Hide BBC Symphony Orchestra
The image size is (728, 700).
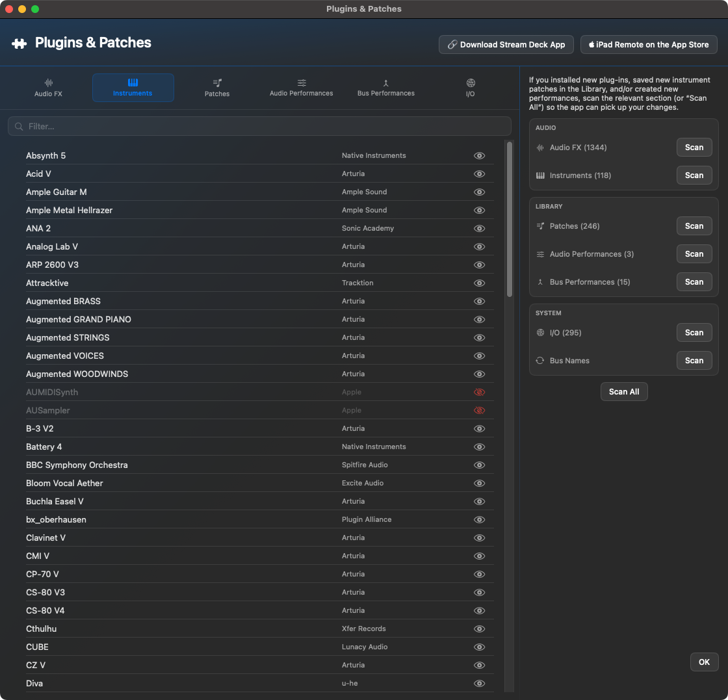(x=479, y=465)
